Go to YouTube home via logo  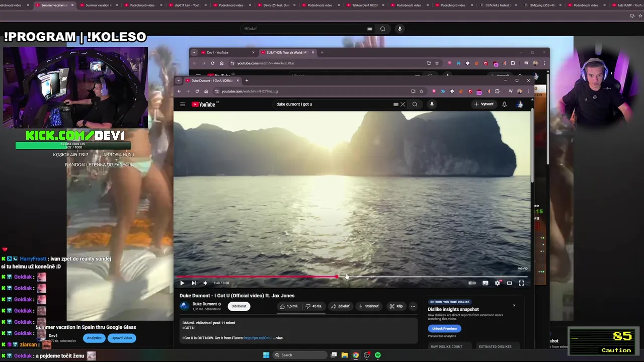pyautogui.click(x=204, y=105)
